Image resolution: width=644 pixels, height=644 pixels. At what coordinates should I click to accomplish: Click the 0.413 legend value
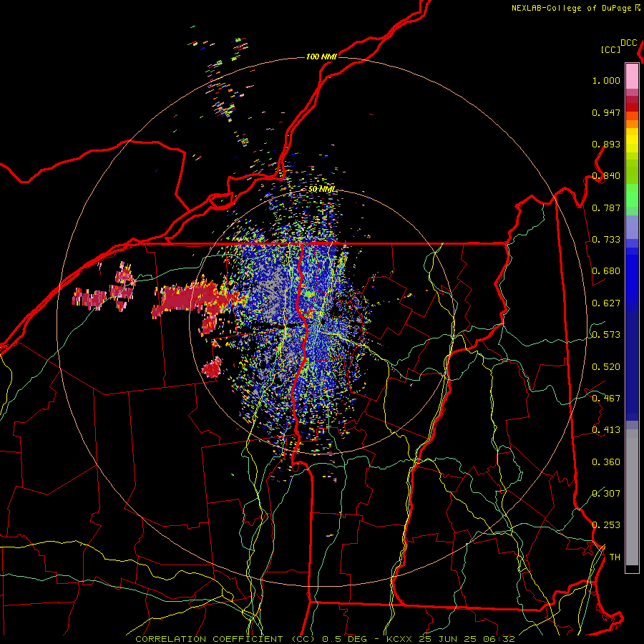[x=606, y=430]
